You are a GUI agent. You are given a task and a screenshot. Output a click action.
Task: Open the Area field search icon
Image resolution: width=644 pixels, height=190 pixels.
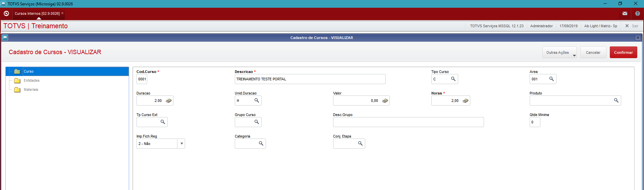point(551,79)
